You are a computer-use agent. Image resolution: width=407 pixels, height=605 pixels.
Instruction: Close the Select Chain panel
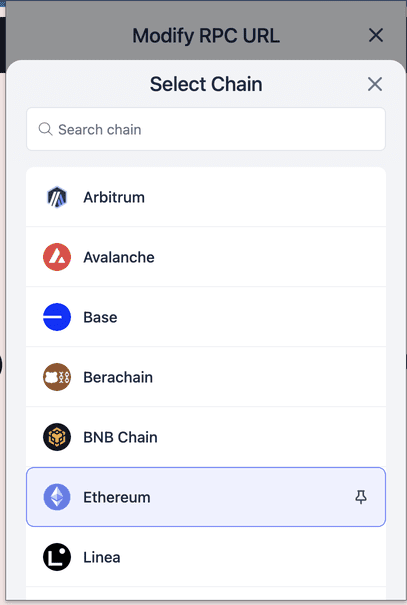(x=375, y=84)
